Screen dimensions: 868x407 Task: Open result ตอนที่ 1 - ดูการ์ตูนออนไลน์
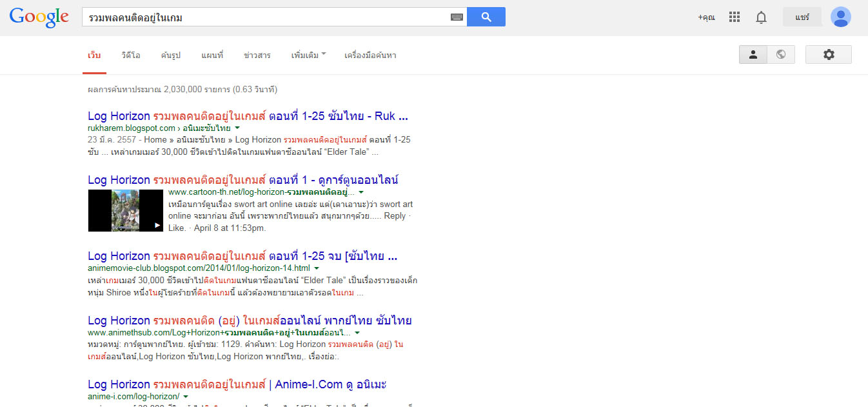(242, 180)
